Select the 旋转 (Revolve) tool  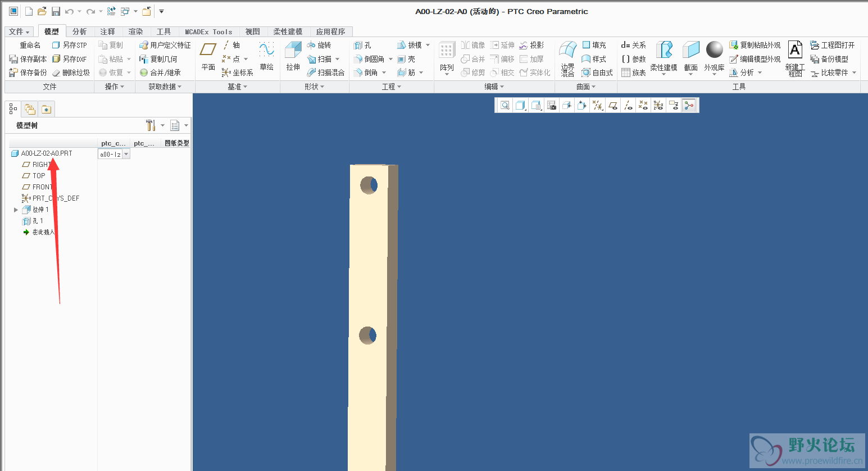pos(319,45)
